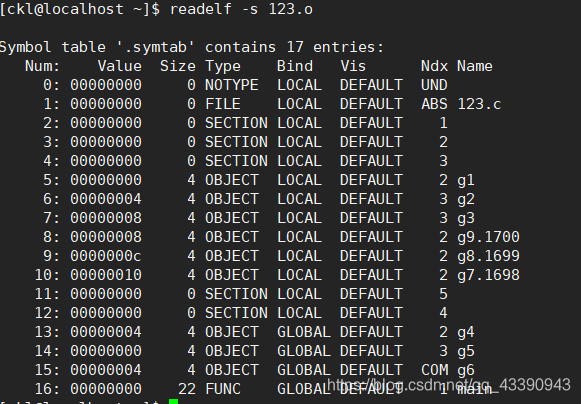The width and height of the screenshot is (581, 404).
Task: Select 'GLOBAL' bind in the g6 row
Action: pos(303,370)
